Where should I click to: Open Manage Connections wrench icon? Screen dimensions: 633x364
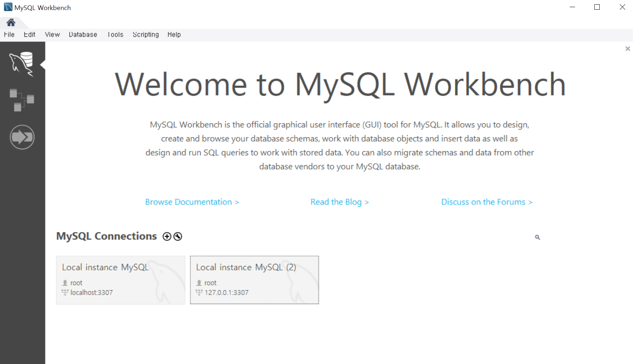point(178,236)
